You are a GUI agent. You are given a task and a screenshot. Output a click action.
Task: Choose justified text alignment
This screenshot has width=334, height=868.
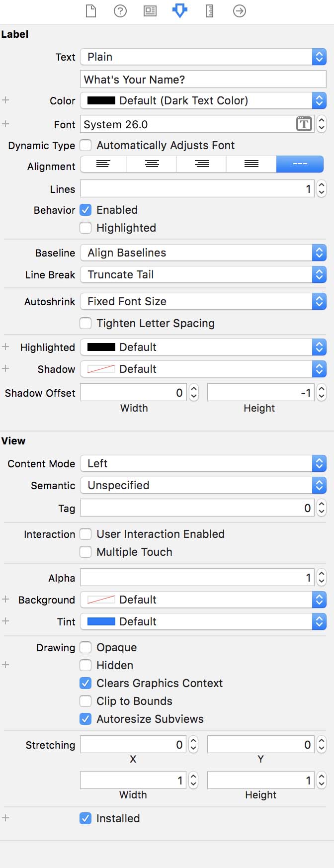coord(251,164)
